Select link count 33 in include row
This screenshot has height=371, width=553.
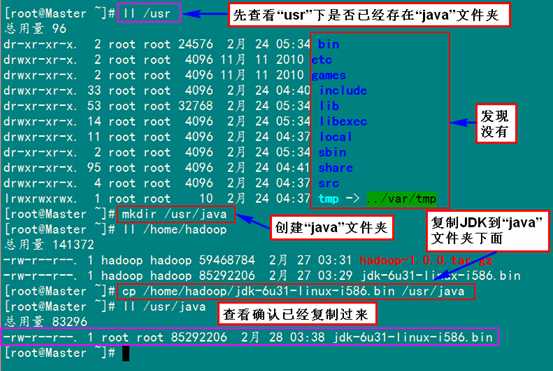point(94,91)
